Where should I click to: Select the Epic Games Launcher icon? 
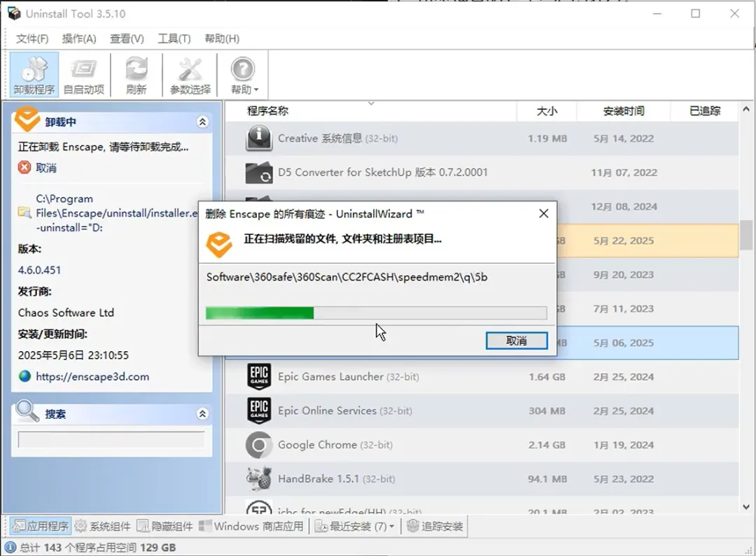tap(259, 376)
